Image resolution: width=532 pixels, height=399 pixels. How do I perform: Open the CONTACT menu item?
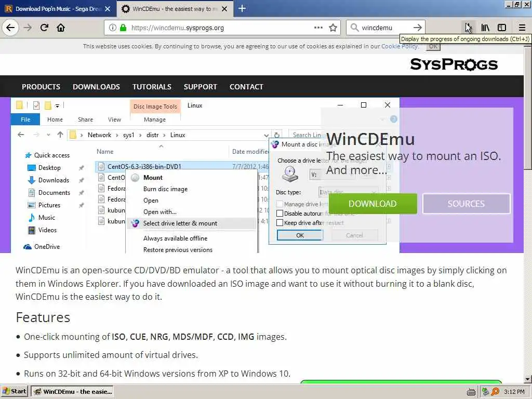tap(246, 87)
